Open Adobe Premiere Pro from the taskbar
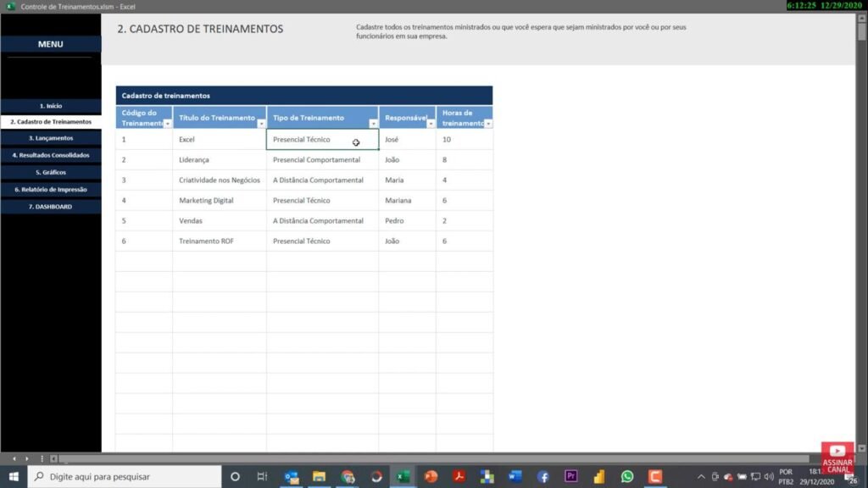Viewport: 868px width, 488px height. pos(570,476)
